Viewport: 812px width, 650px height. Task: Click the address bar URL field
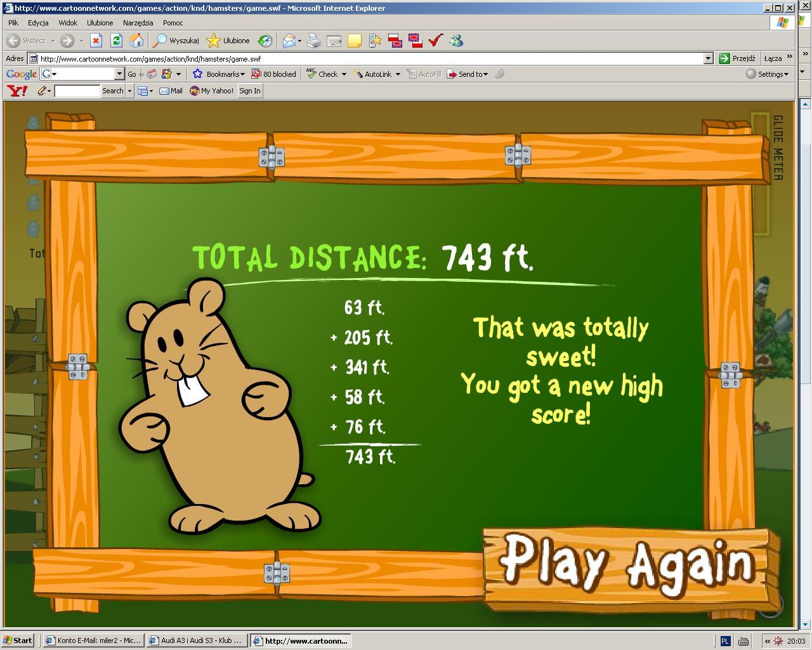[371, 58]
